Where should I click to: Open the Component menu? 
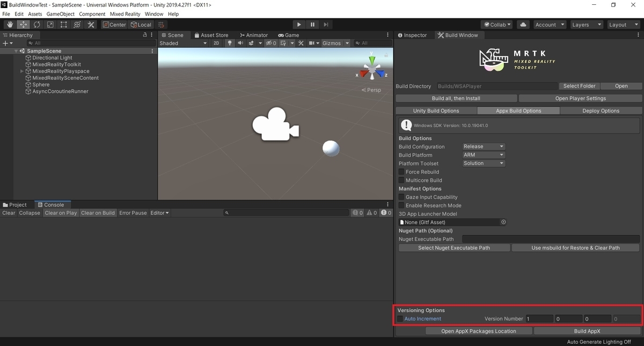click(92, 14)
